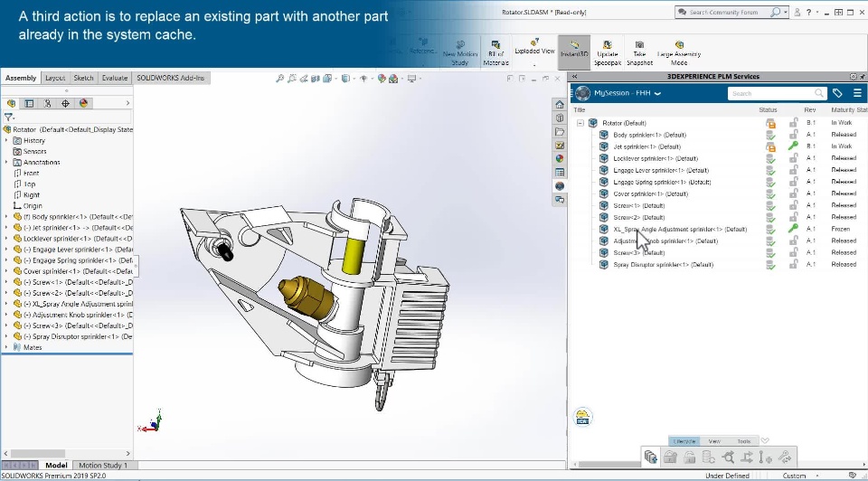Image resolution: width=868 pixels, height=481 pixels.
Task: Toggle lock icon for Rotator (Default) row
Action: click(793, 122)
